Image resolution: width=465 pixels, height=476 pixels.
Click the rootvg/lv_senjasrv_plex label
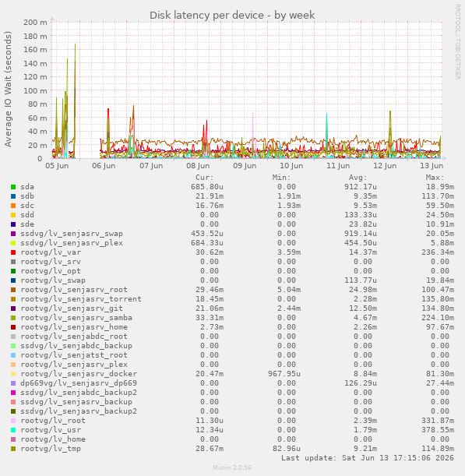tap(74, 365)
